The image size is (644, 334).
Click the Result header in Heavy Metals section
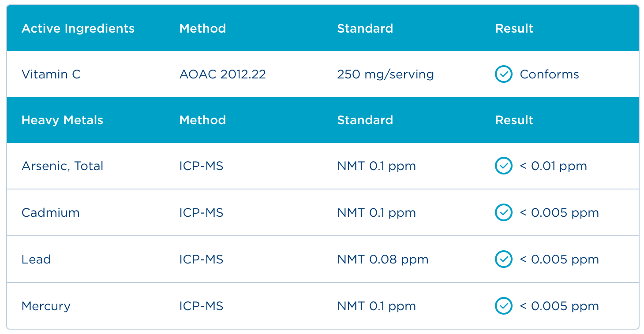tap(514, 120)
